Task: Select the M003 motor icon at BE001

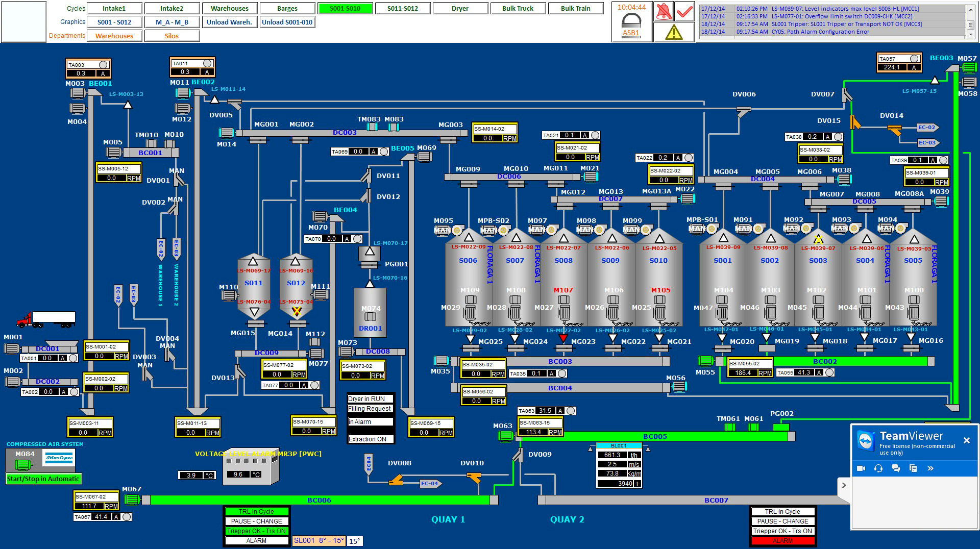Action: click(77, 93)
